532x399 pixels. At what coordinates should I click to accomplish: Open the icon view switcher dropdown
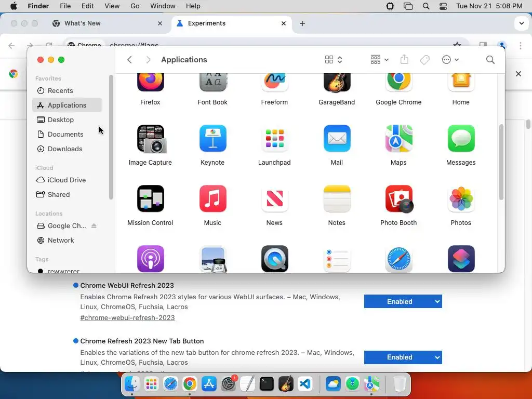(x=333, y=60)
